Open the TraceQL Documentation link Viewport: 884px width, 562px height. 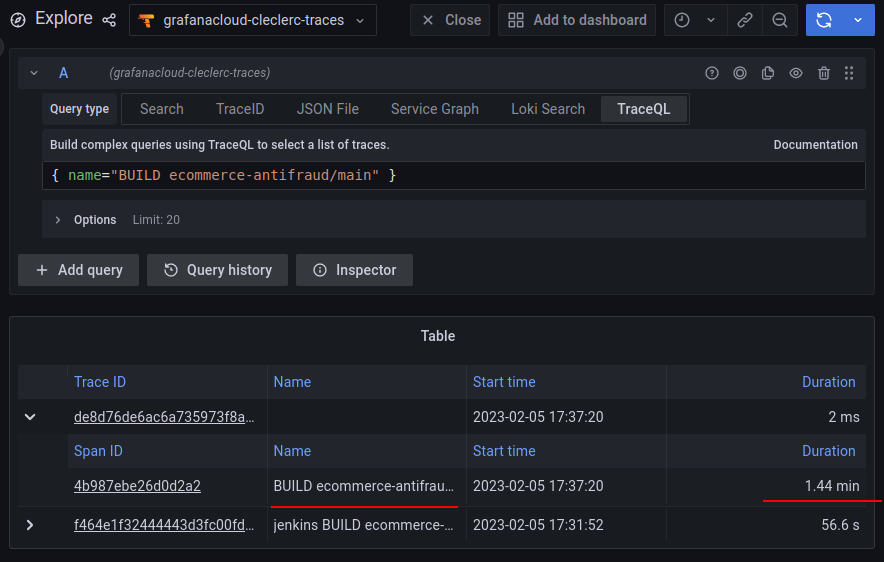(x=815, y=145)
